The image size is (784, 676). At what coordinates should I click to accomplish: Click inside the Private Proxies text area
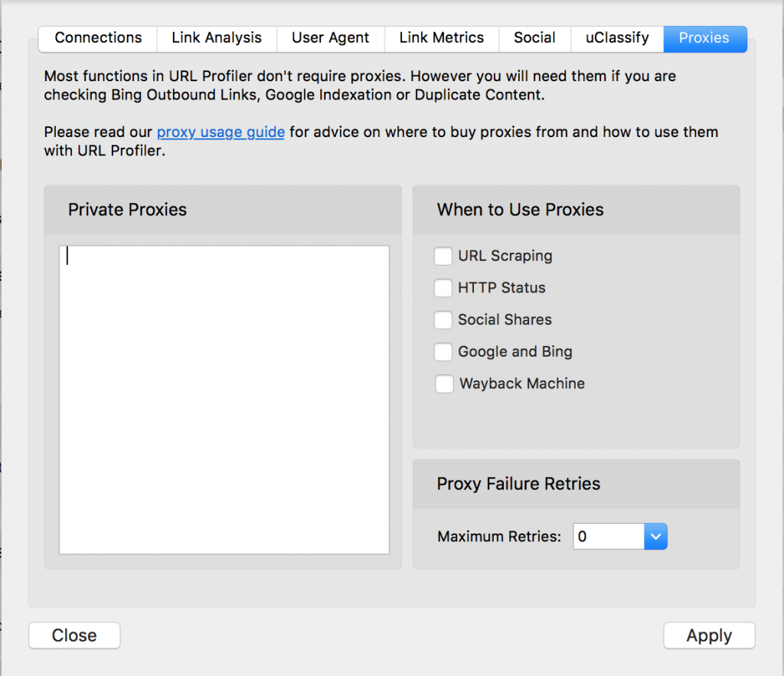[x=224, y=398]
